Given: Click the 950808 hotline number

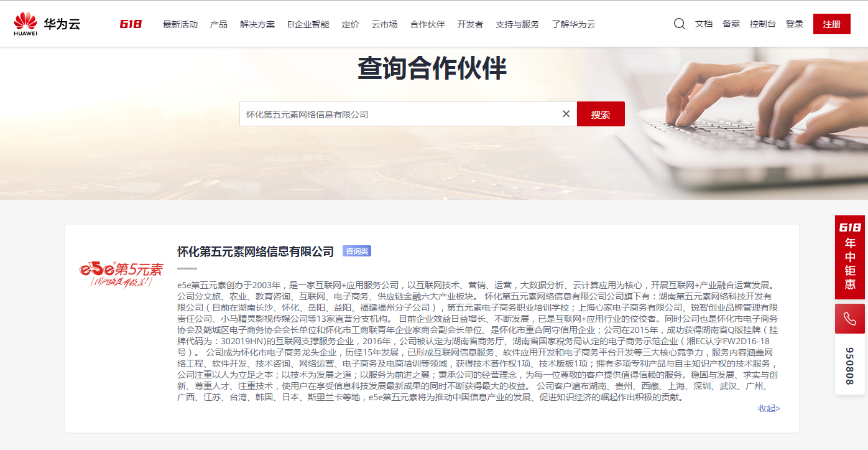Looking at the screenshot, I should pos(849,366).
